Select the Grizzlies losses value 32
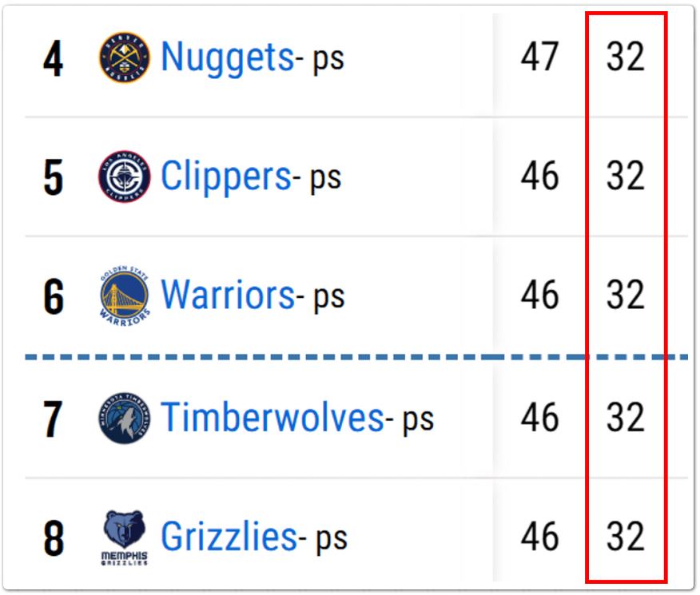 [626, 536]
